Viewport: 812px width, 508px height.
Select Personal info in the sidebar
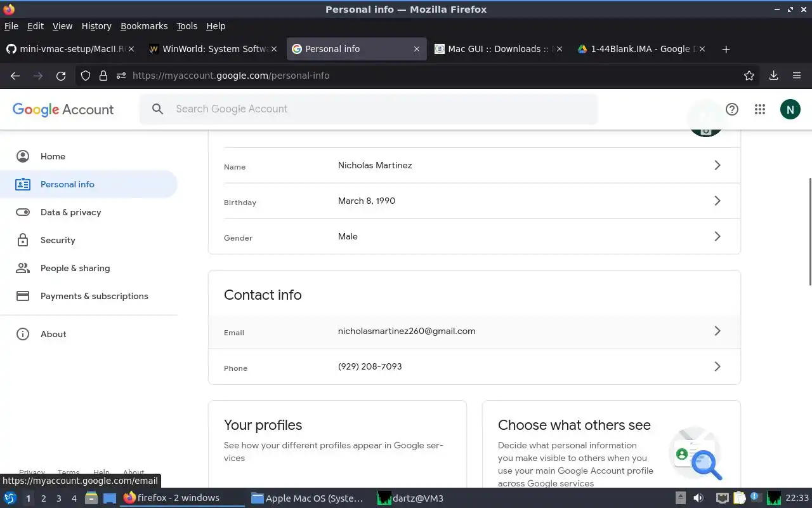[89, 184]
